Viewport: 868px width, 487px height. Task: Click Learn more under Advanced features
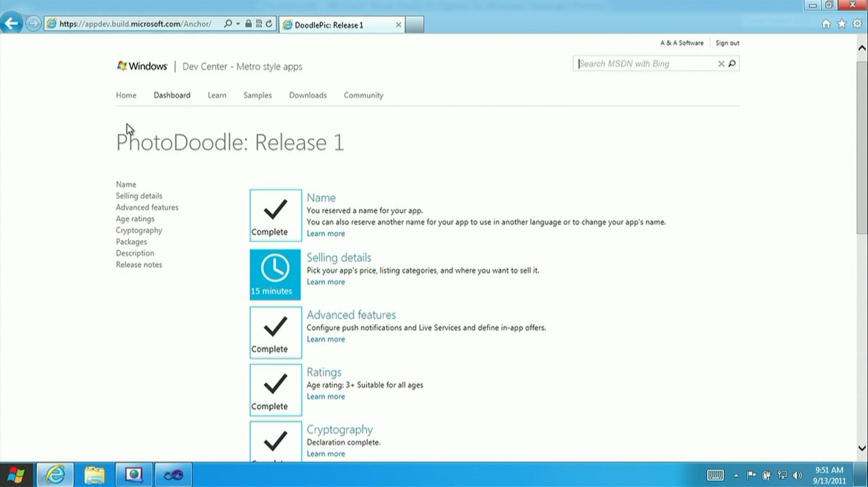326,340
